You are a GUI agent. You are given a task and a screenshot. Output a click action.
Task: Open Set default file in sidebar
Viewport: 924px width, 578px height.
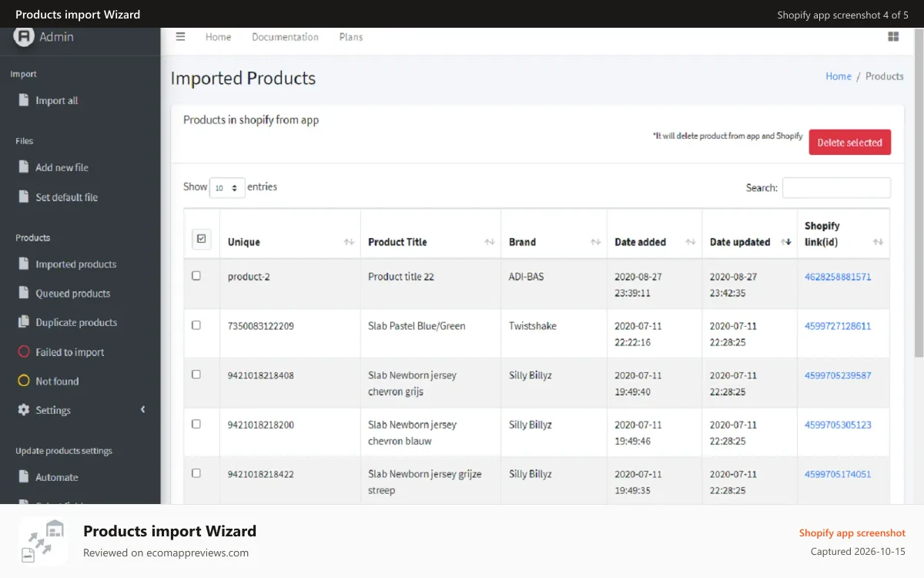[x=66, y=197]
